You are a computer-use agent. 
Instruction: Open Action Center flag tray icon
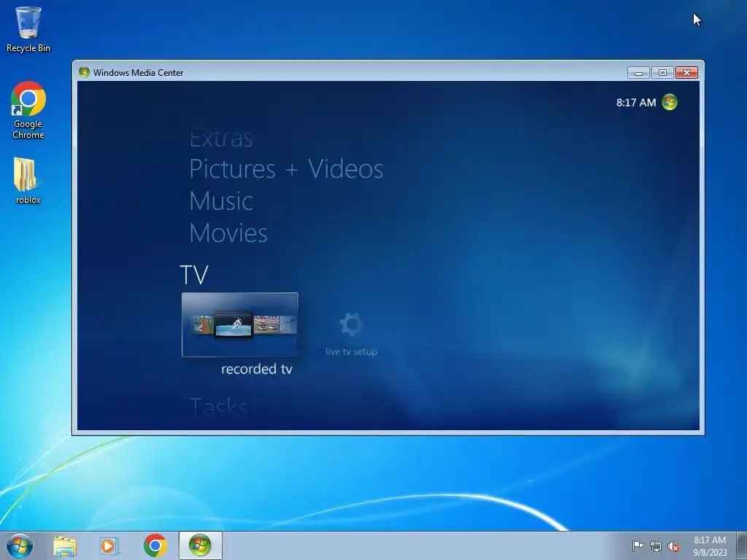(x=638, y=546)
